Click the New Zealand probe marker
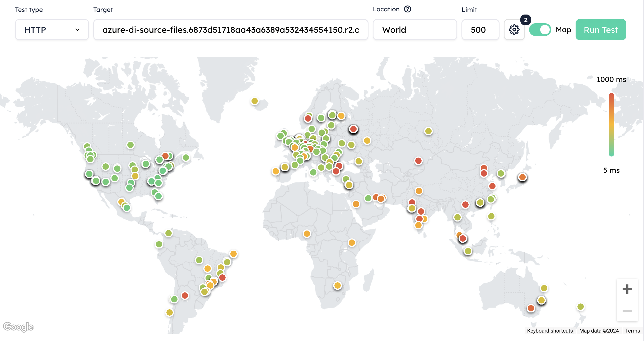The height and width of the screenshot is (341, 644). click(580, 307)
